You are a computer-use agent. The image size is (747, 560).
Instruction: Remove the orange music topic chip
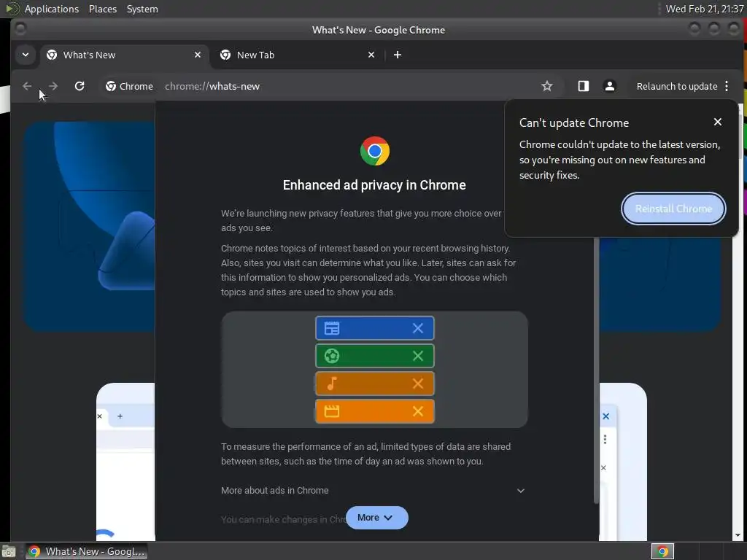click(418, 384)
